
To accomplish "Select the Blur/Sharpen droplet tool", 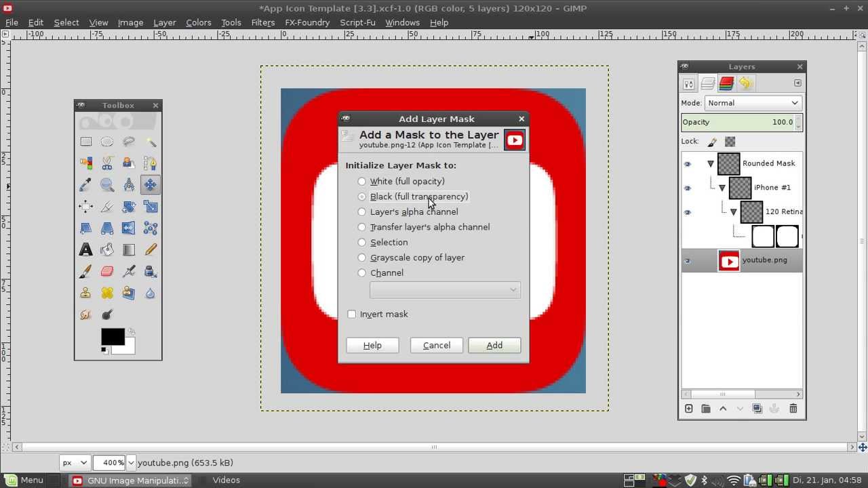I will [x=151, y=293].
